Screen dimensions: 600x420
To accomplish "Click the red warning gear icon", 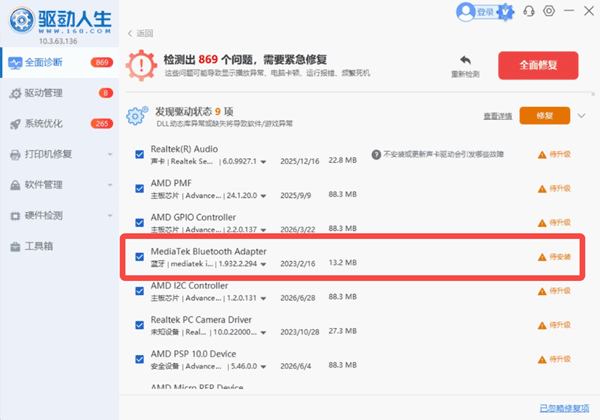I will [142, 65].
